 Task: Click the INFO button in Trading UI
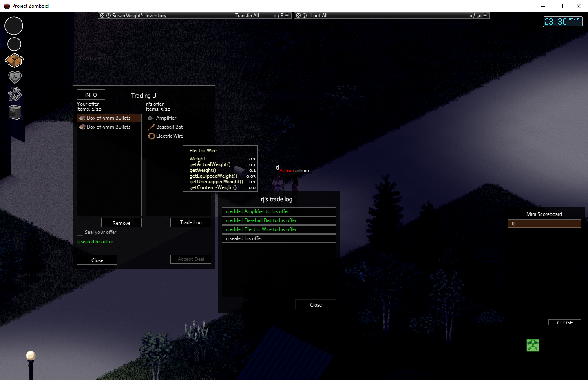click(x=91, y=95)
